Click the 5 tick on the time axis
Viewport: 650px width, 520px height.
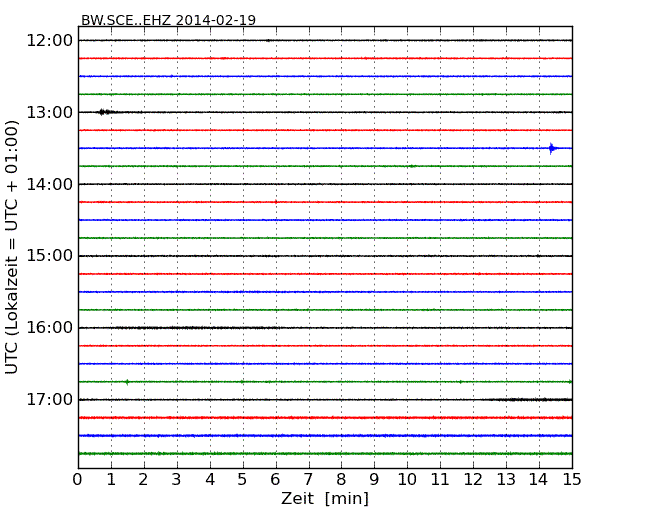(243, 480)
